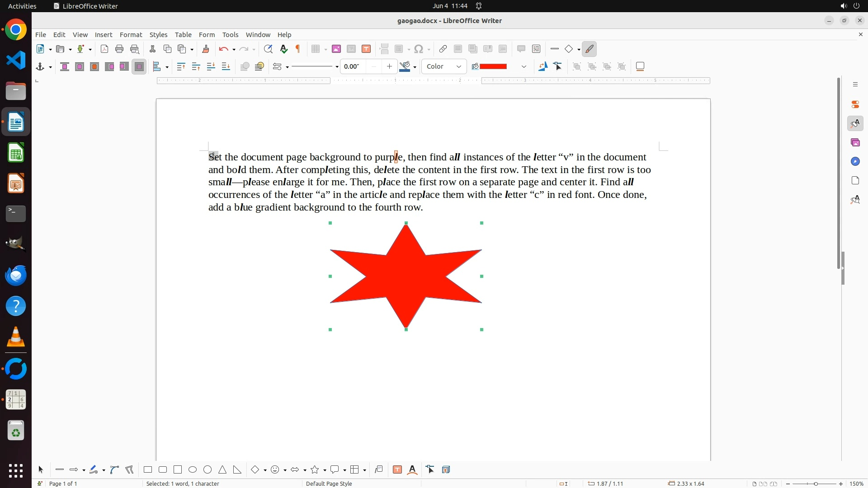Click the Right Triangle shape tool

(237, 470)
